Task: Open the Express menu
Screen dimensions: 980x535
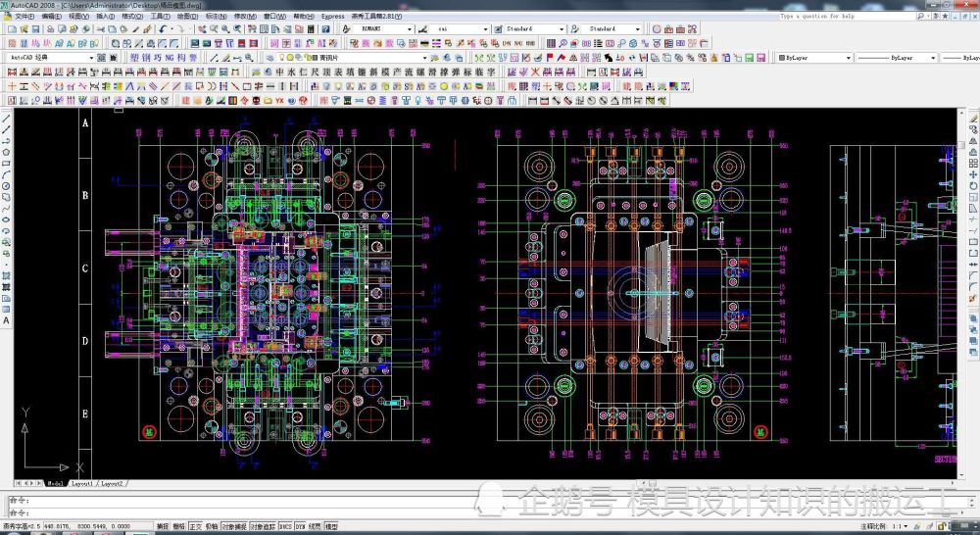Action: (332, 16)
